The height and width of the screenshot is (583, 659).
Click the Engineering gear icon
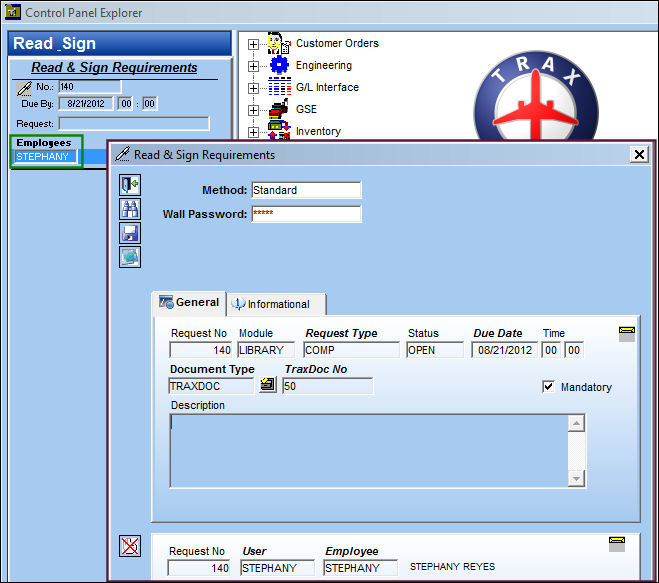point(279,65)
